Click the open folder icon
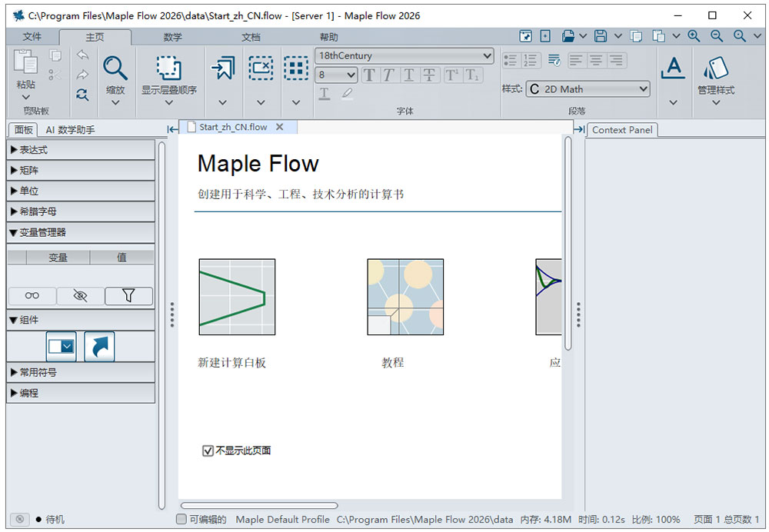Viewport: 769px width, 532px height. [x=568, y=36]
